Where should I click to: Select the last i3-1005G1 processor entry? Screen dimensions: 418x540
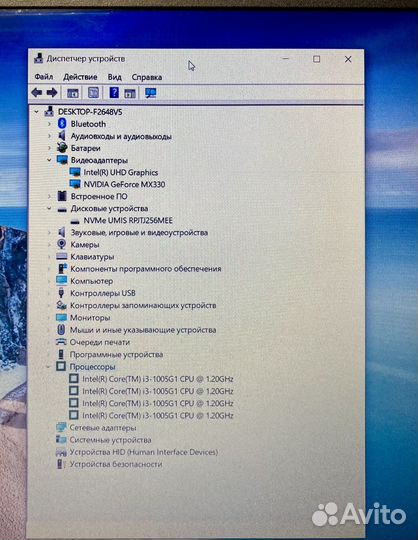(158, 415)
